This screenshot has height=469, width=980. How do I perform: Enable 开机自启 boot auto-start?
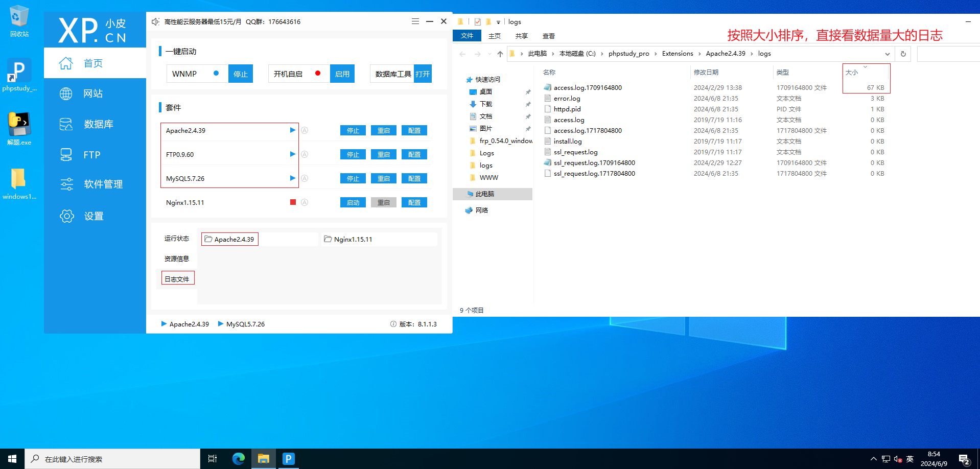pos(342,74)
